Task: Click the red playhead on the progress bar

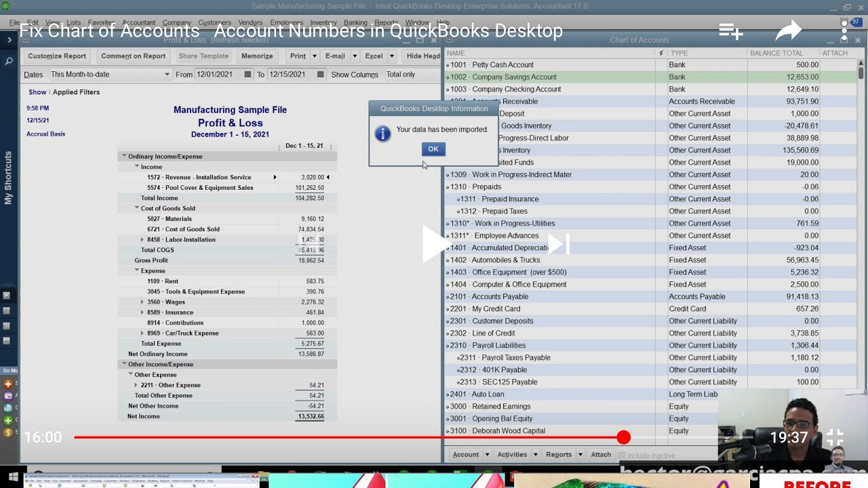Action: [624, 438]
